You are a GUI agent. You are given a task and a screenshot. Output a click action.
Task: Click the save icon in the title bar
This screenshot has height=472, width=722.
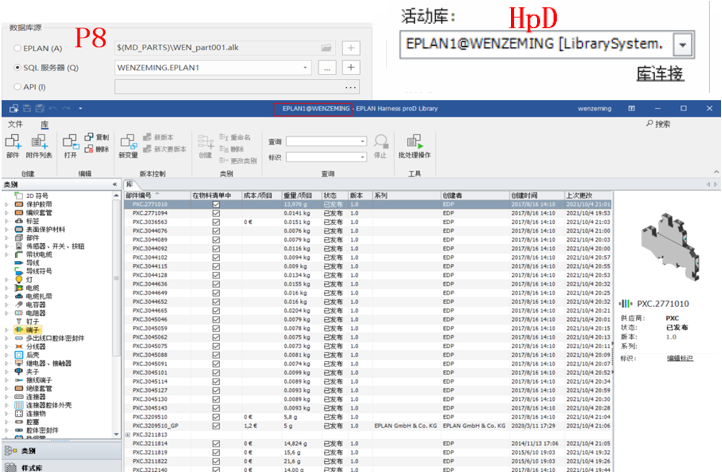(x=27, y=109)
